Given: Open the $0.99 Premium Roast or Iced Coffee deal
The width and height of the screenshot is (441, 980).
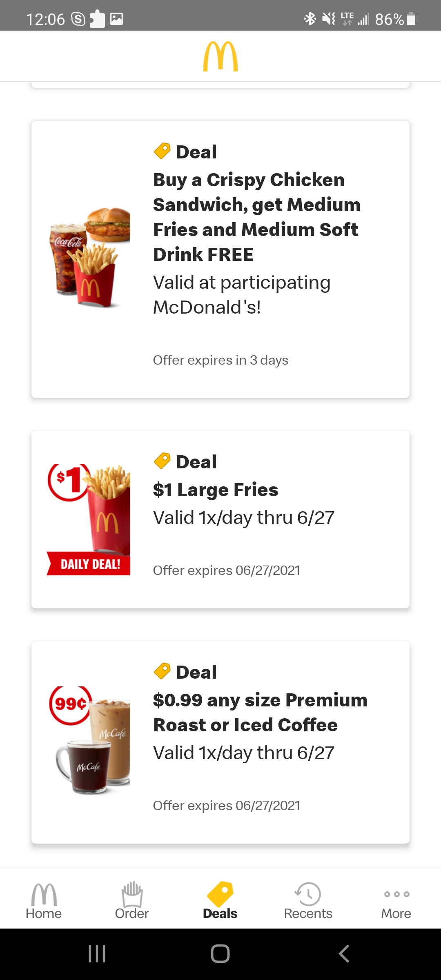Looking at the screenshot, I should click(260, 713).
